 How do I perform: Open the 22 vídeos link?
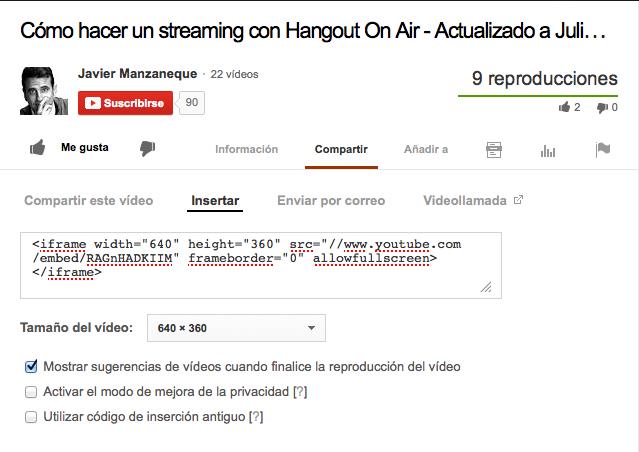pyautogui.click(x=234, y=74)
